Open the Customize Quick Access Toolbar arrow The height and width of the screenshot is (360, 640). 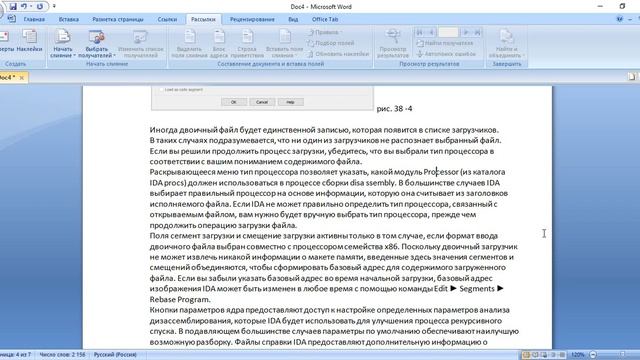pyautogui.click(x=54, y=7)
